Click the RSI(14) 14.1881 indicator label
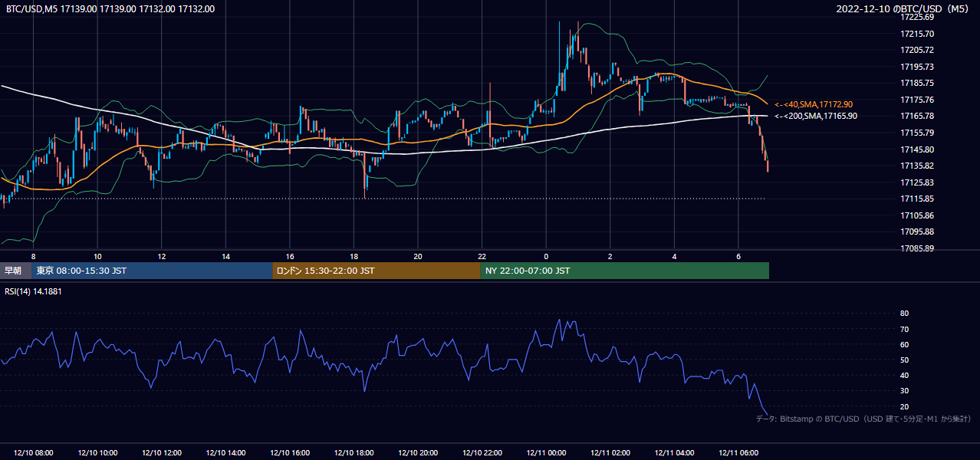 (34, 291)
